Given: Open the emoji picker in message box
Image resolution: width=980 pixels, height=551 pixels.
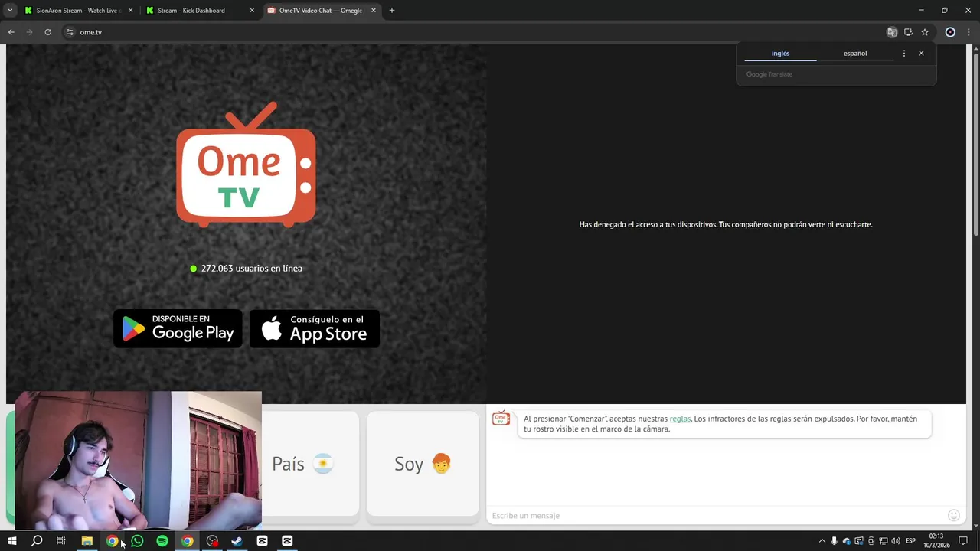Looking at the screenshot, I should tap(953, 516).
